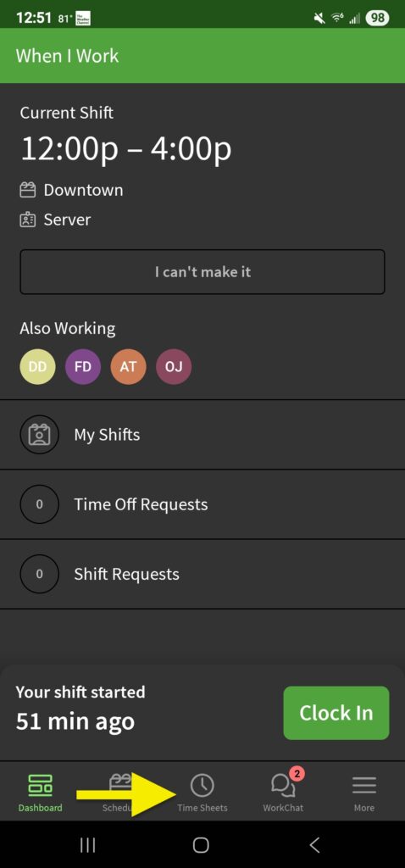View coworker OJ avatar

(174, 366)
